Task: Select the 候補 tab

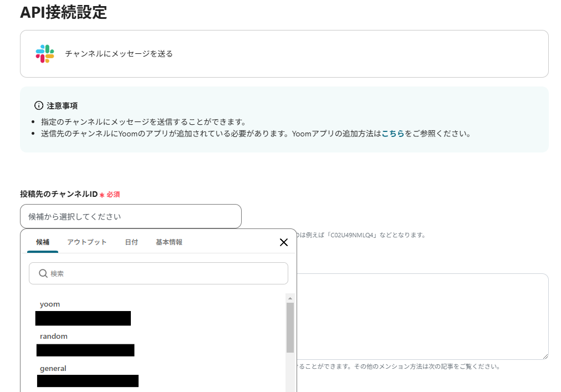Action: 42,242
